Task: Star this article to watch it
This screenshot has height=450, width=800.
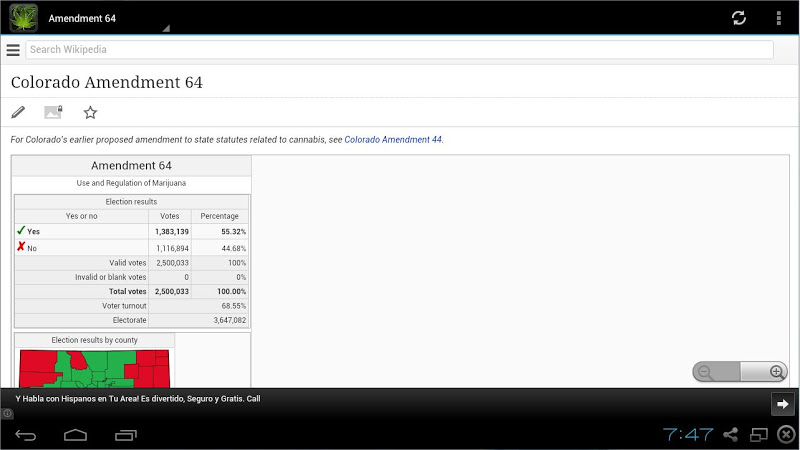Action: coord(90,112)
